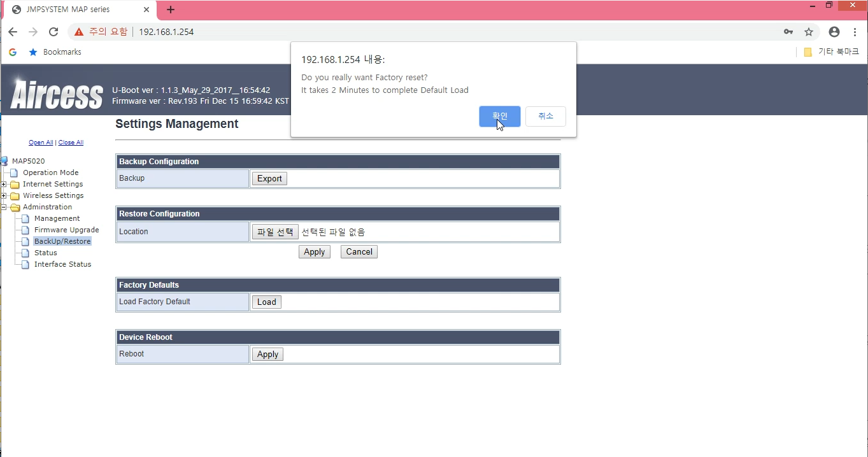Open the Wireless Settings folder
Screen dimensions: 868x457
click(53, 195)
